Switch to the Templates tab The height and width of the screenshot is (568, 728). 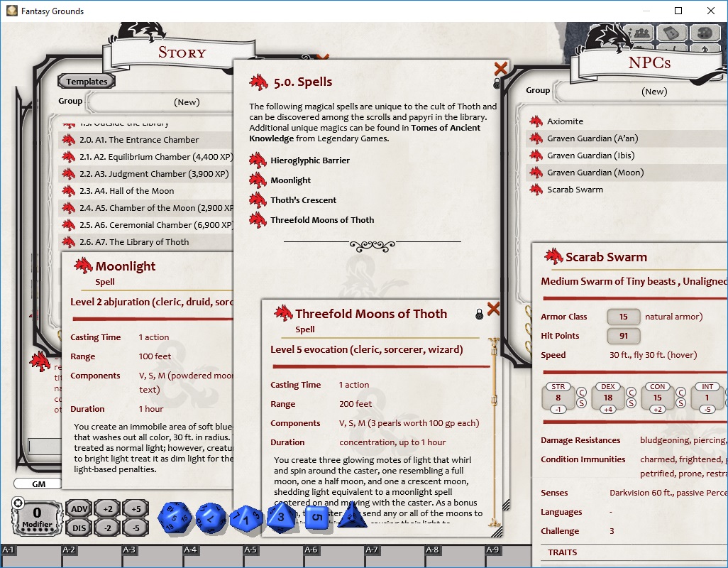[x=86, y=81]
